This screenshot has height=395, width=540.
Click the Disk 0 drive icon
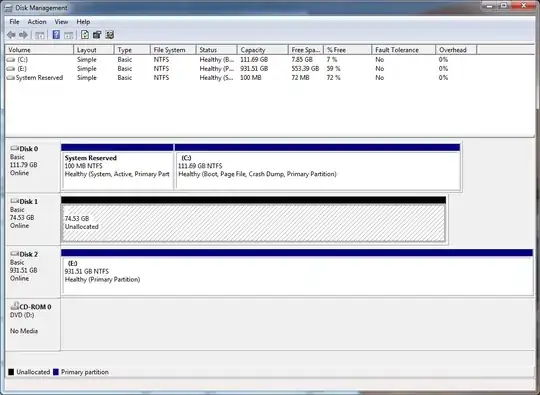14,148
